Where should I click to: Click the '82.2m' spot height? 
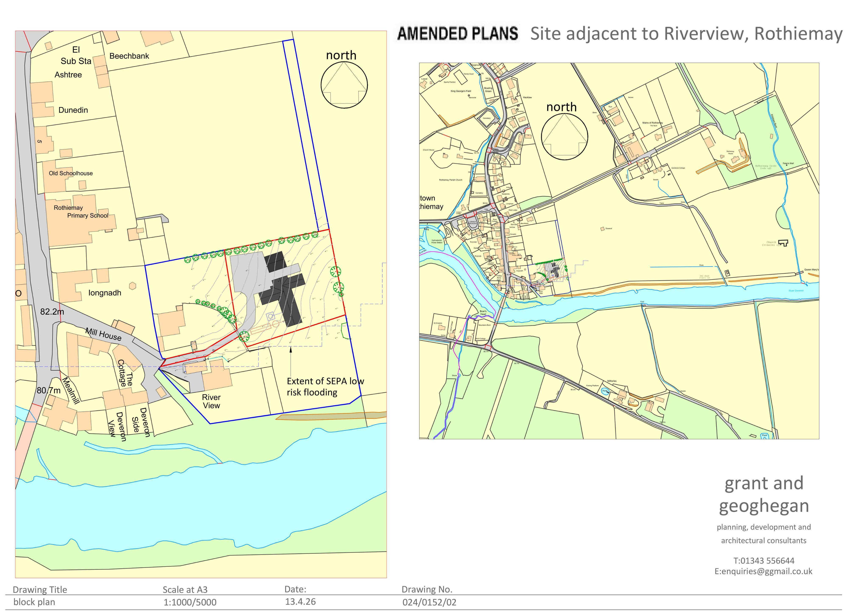tap(52, 312)
